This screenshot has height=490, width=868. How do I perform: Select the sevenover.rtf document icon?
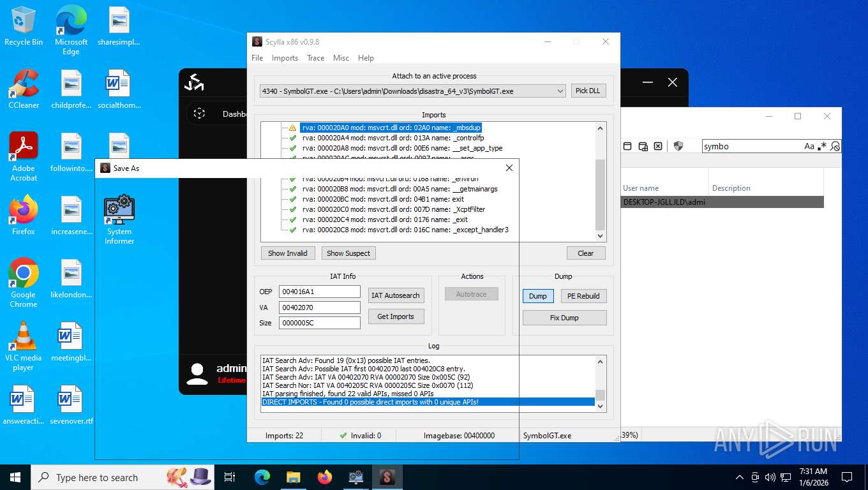[71, 405]
